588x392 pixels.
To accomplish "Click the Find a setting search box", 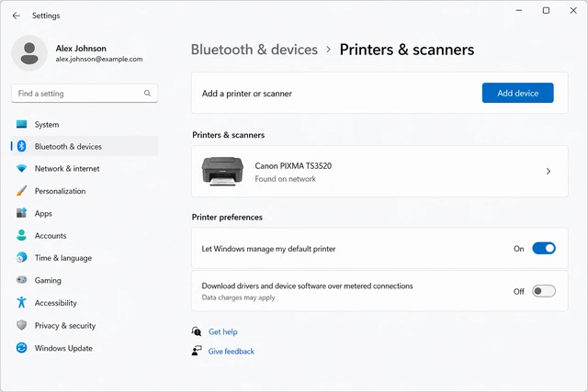I will 85,94.
